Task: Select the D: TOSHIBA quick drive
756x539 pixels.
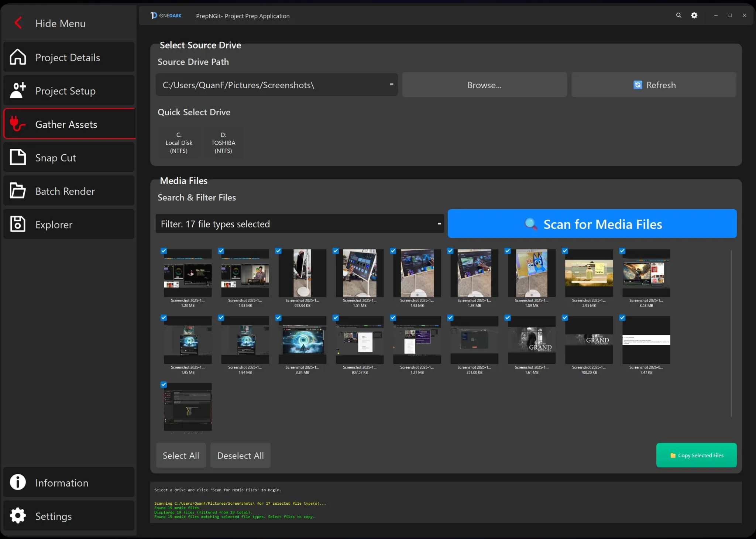Action: (x=223, y=143)
